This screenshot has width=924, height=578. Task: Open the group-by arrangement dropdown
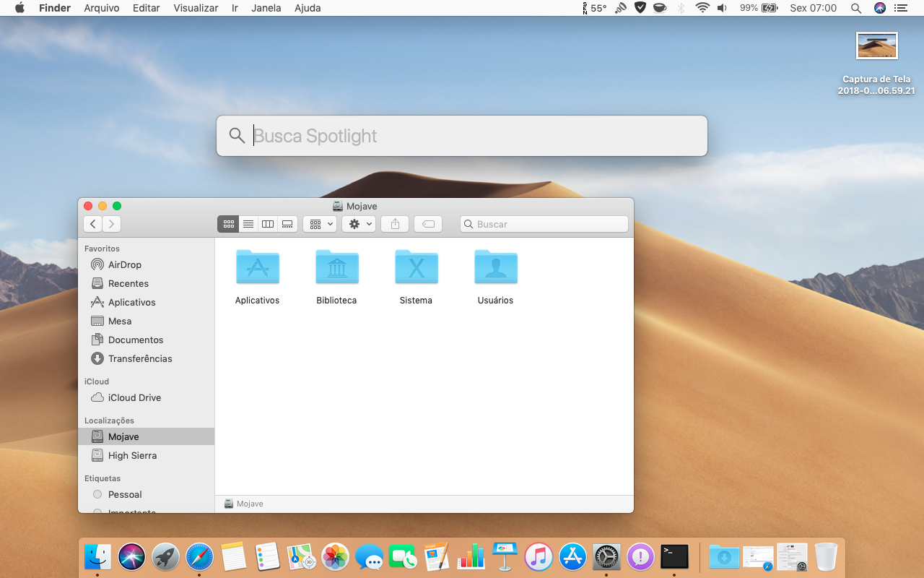pos(321,224)
